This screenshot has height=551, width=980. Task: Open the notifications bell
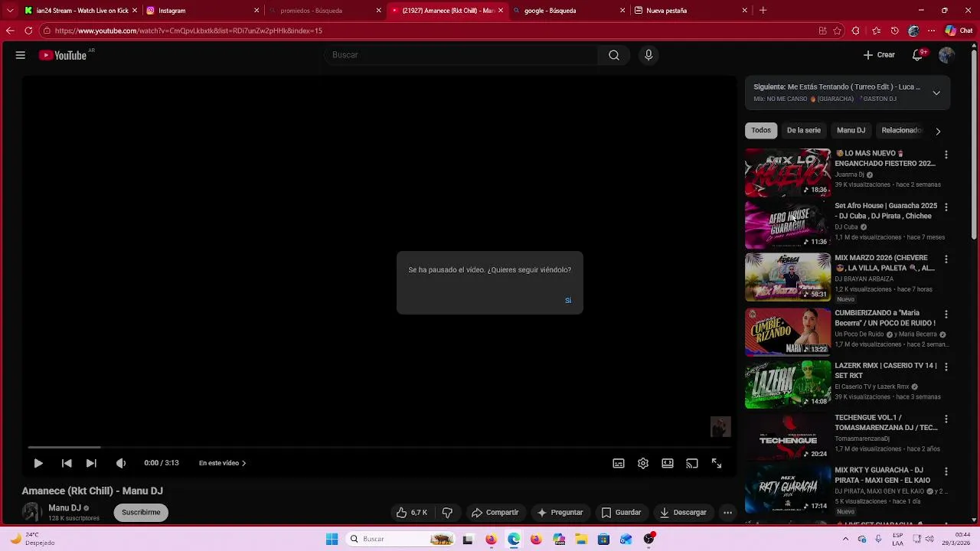[917, 55]
